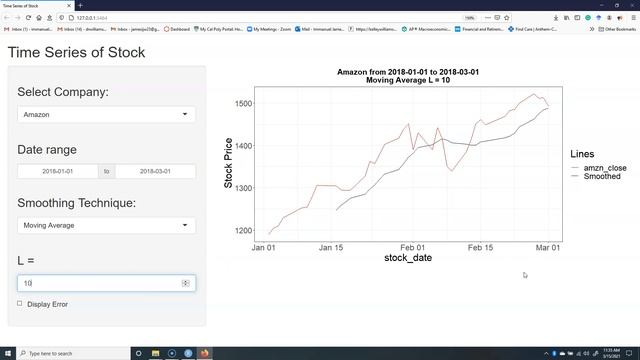
Task: Click the L = number input
Action: [106, 283]
